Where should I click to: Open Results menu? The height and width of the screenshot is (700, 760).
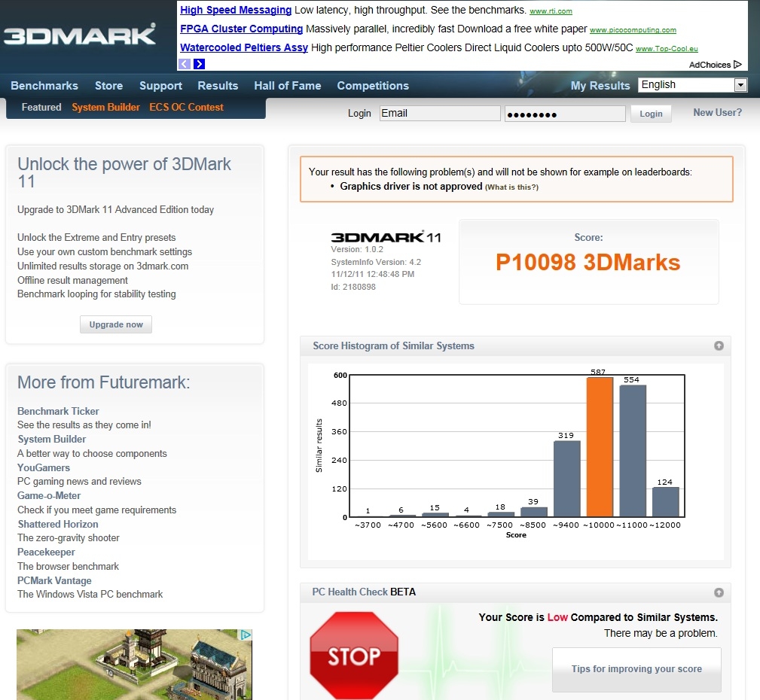coord(218,85)
